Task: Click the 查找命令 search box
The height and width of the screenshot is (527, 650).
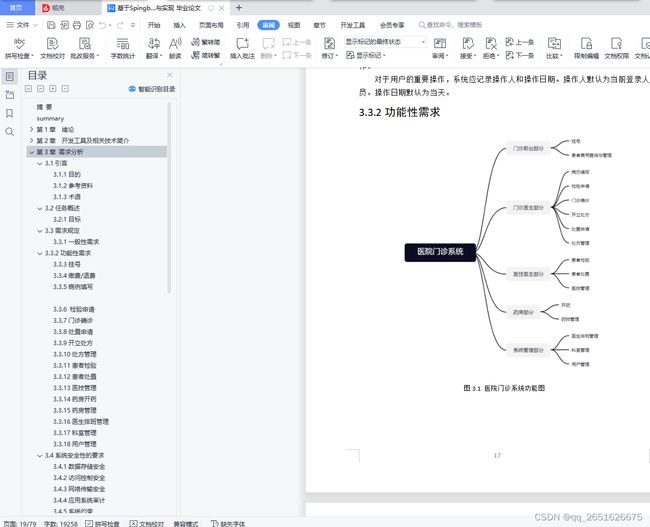Action: (450, 25)
